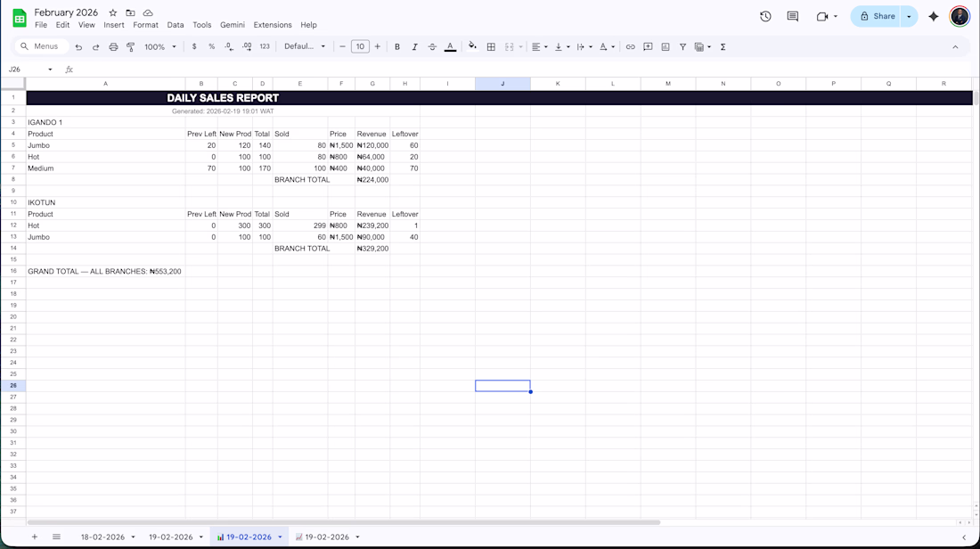Switch to the 18-02-2026 sheet tab

pos(102,537)
